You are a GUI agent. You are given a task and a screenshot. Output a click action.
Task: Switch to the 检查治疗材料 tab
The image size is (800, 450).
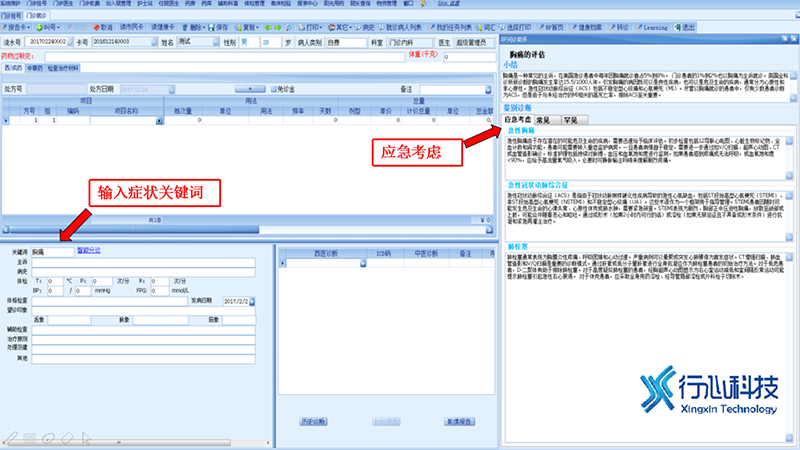click(63, 68)
